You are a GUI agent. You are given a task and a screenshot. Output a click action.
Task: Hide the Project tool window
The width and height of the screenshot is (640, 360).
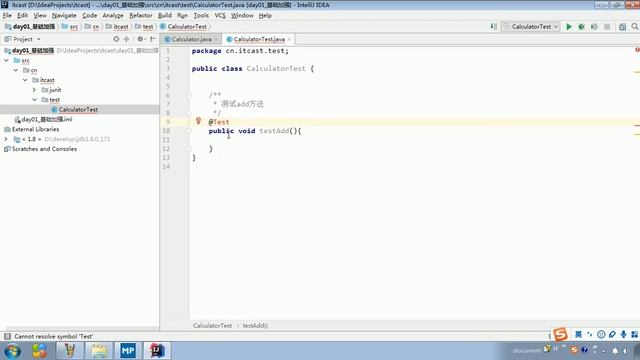(x=153, y=39)
